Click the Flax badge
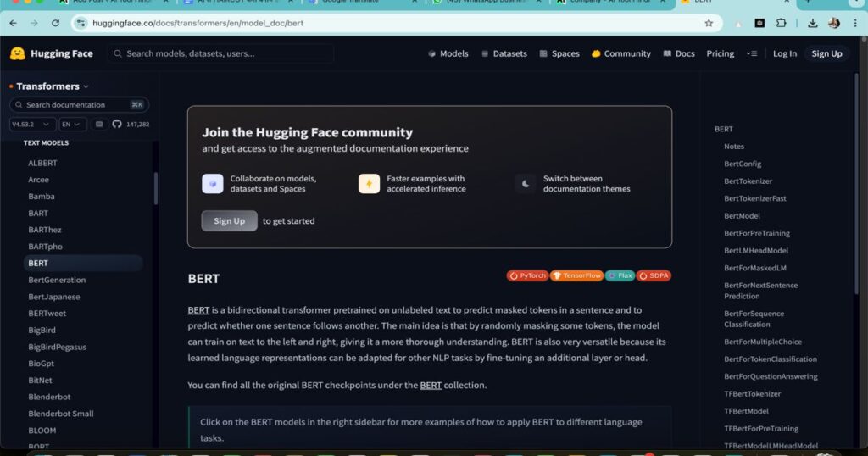 pos(620,275)
